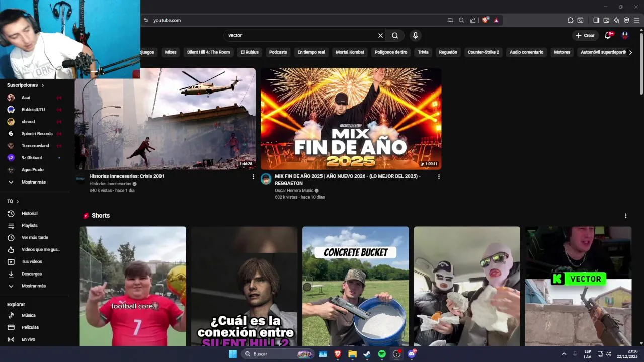Select the El Rubius filter chip

tap(250, 52)
